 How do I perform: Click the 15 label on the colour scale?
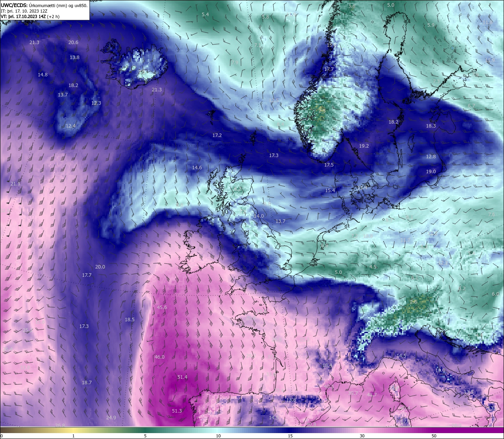pyautogui.click(x=290, y=436)
